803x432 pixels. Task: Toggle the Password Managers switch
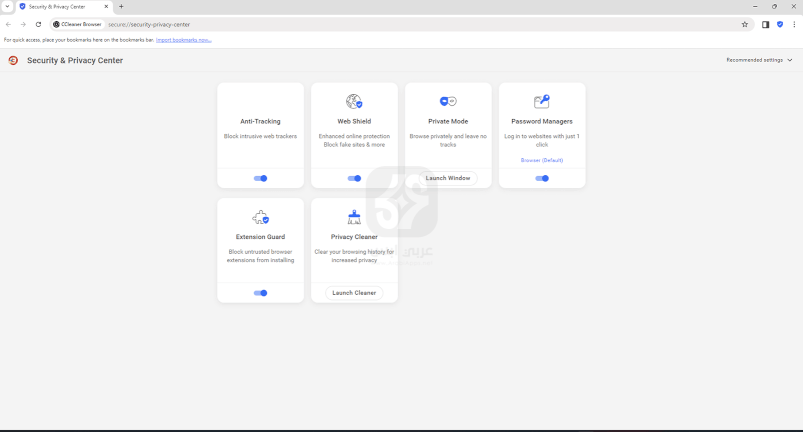click(x=542, y=178)
